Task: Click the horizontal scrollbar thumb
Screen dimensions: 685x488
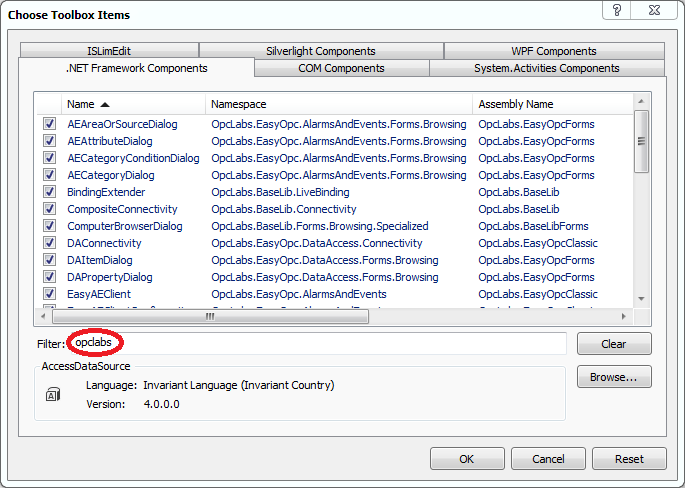Action: (x=210, y=316)
